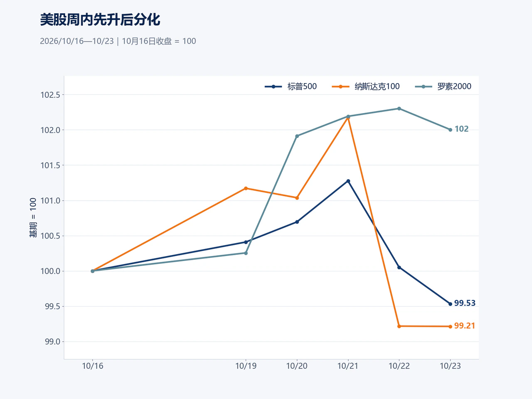The width and height of the screenshot is (532, 399).
Task: Click the 10/20 x-axis tick label
Action: 297,366
